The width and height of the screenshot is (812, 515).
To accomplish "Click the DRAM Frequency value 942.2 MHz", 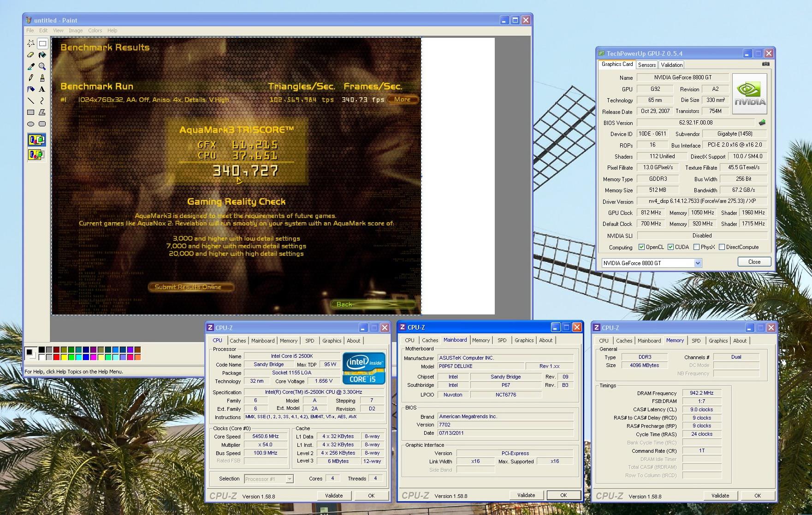I will coord(701,393).
